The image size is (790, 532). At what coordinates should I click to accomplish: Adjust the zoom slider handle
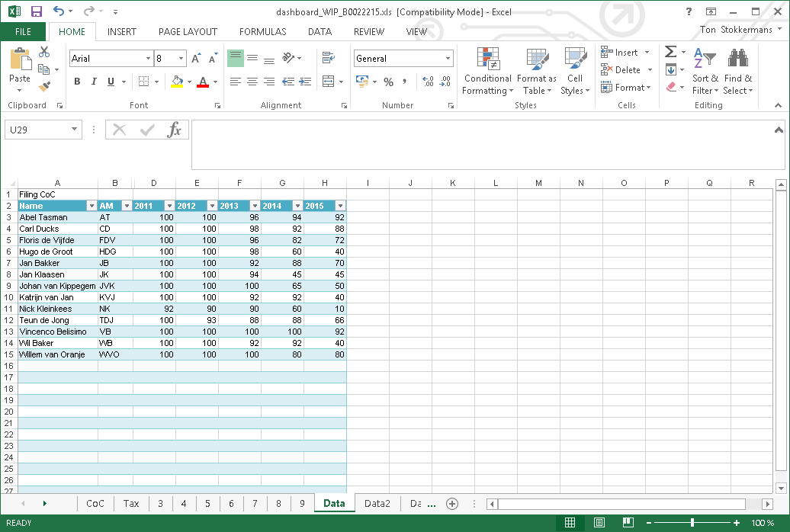coord(692,523)
